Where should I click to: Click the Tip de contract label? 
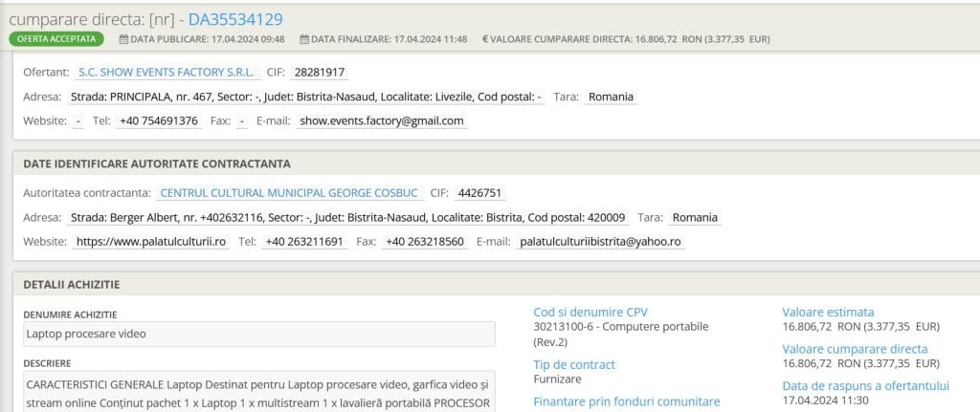(x=574, y=364)
